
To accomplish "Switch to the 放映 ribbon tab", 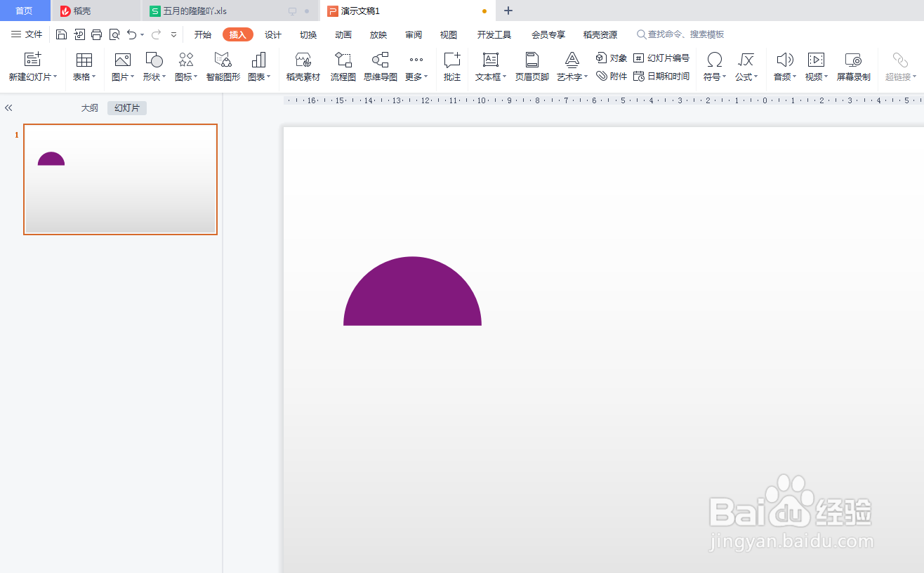I will pos(378,34).
